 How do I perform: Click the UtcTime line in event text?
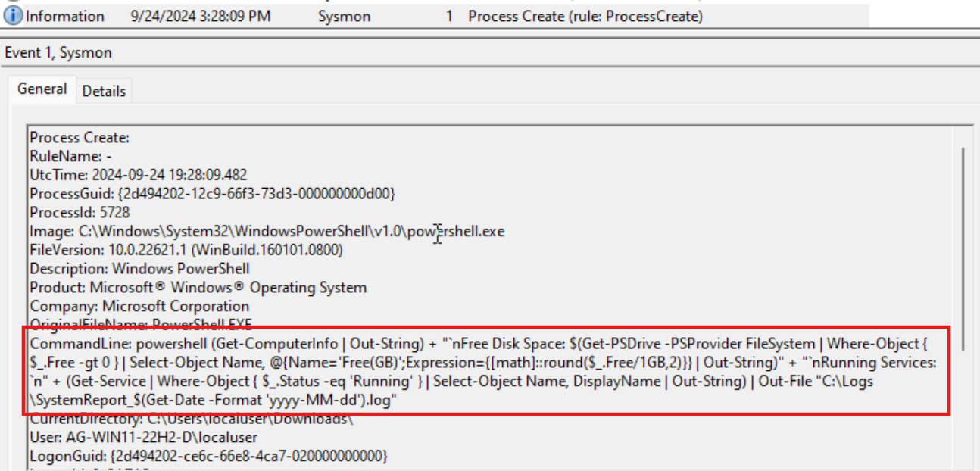coord(138,175)
